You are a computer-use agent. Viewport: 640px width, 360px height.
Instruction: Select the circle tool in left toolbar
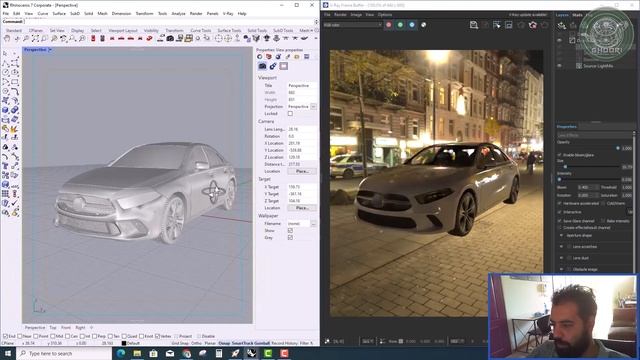6,72
